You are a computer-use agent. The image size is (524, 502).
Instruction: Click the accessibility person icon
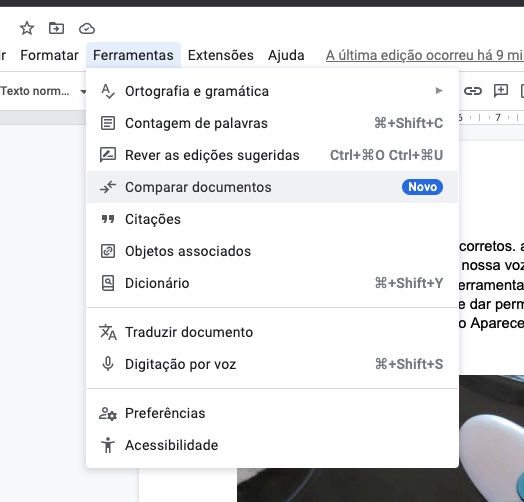click(x=108, y=445)
